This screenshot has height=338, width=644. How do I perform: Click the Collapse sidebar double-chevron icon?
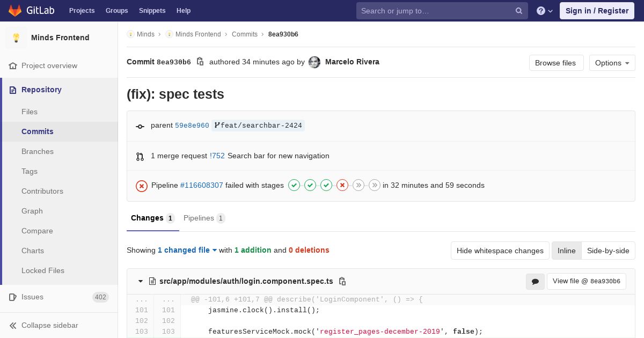pos(13,325)
